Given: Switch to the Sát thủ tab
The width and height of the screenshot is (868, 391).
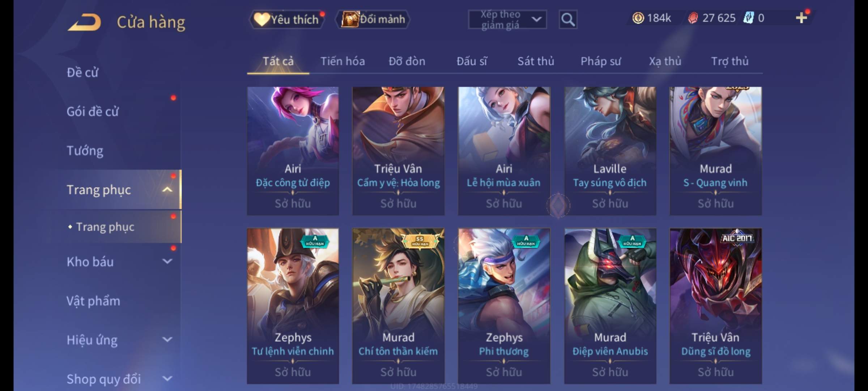Looking at the screenshot, I should [x=536, y=61].
